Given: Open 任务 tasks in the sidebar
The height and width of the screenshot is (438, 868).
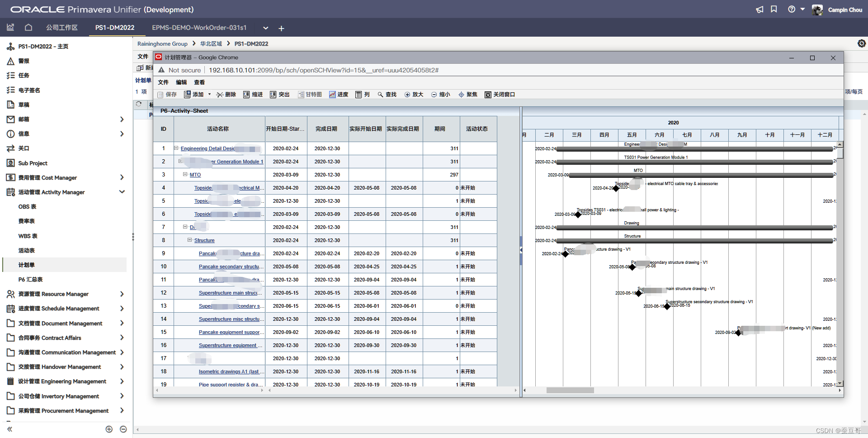Looking at the screenshot, I should pos(24,76).
